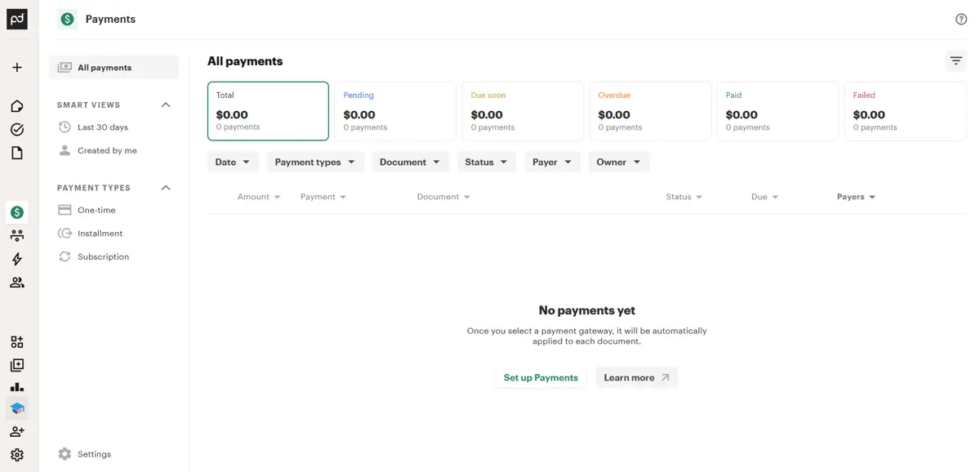Click the green dollar icon beside Payments title
Image resolution: width=980 pixels, height=472 pixels.
click(x=67, y=19)
